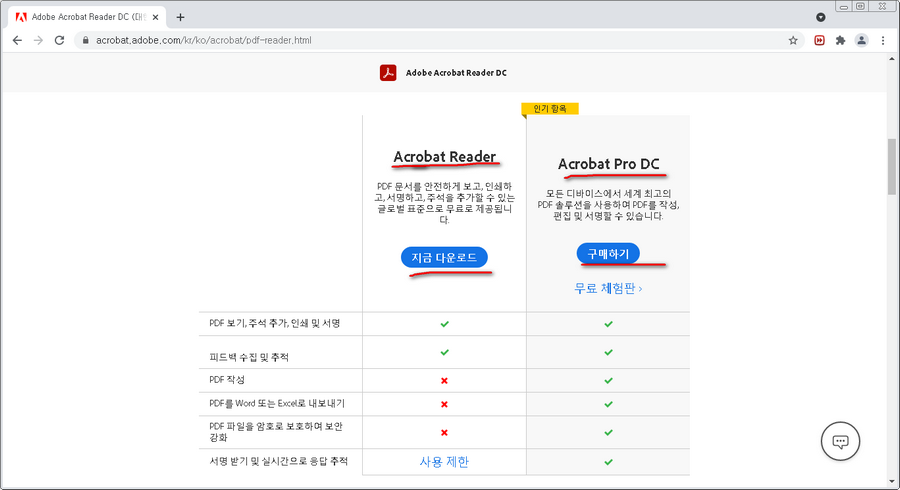Click Reader green check for PDF 보기 row
The image size is (900, 490).
pyautogui.click(x=444, y=324)
